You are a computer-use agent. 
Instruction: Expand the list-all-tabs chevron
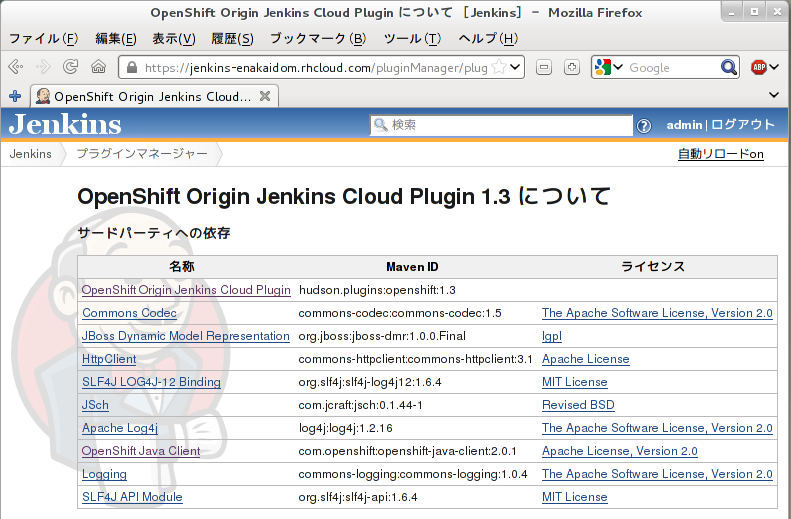tap(774, 95)
